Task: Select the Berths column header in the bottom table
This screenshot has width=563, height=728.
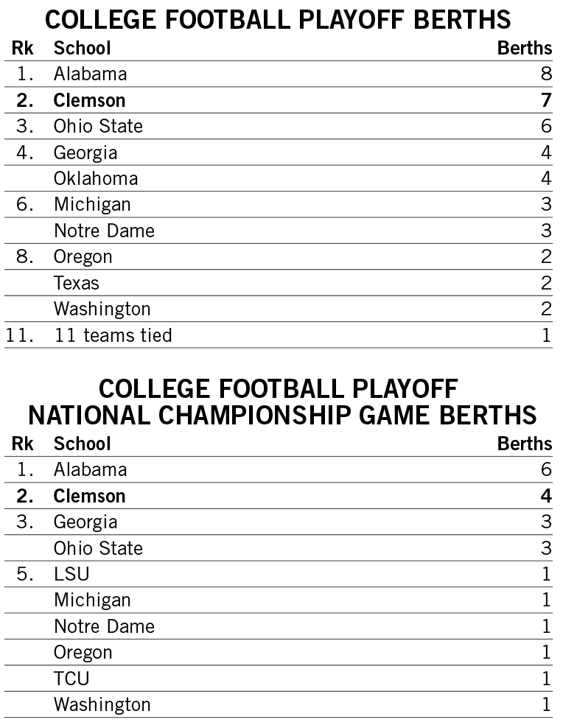Action: pos(525,444)
